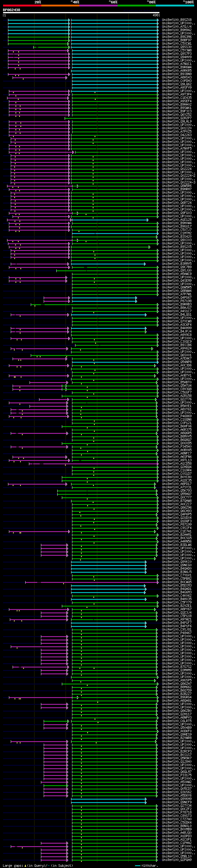Click the purple ~60% identity legend bar
The image size is (197, 868).
[99, 6]
